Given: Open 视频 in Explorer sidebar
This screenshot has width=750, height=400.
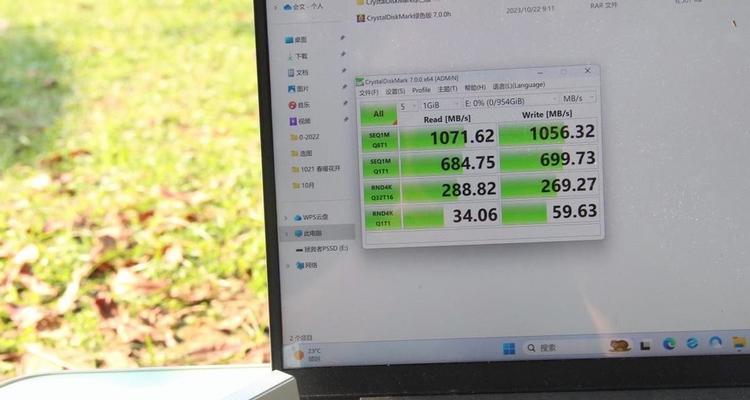Looking at the screenshot, I should tap(300, 121).
